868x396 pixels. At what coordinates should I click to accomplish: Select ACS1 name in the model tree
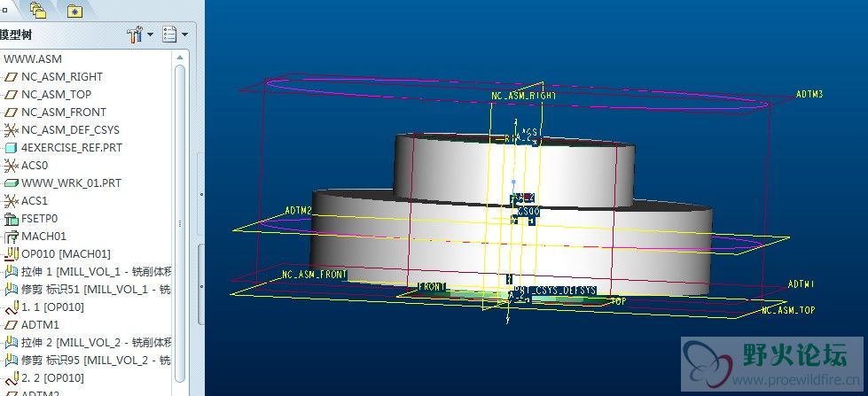click(x=35, y=201)
